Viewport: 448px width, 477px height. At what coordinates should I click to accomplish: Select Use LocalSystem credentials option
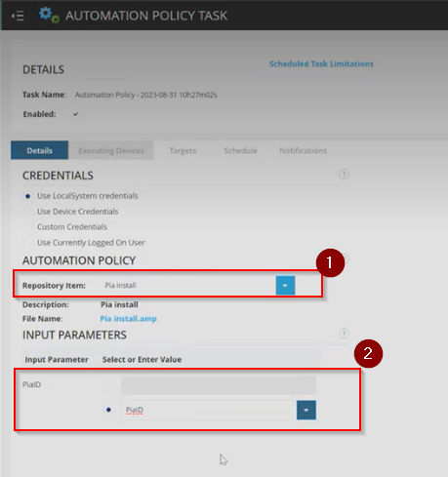click(28, 196)
